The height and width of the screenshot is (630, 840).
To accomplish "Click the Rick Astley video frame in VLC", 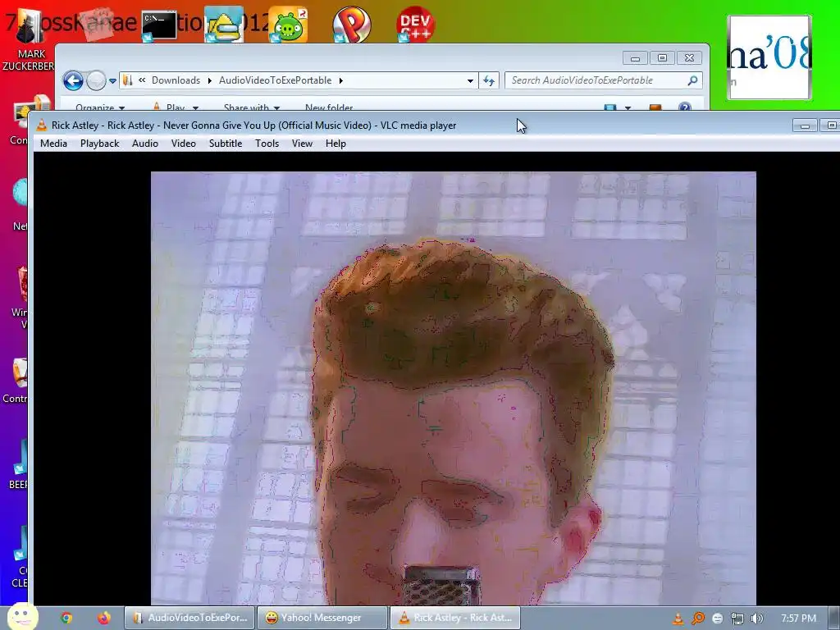I will pyautogui.click(x=453, y=388).
